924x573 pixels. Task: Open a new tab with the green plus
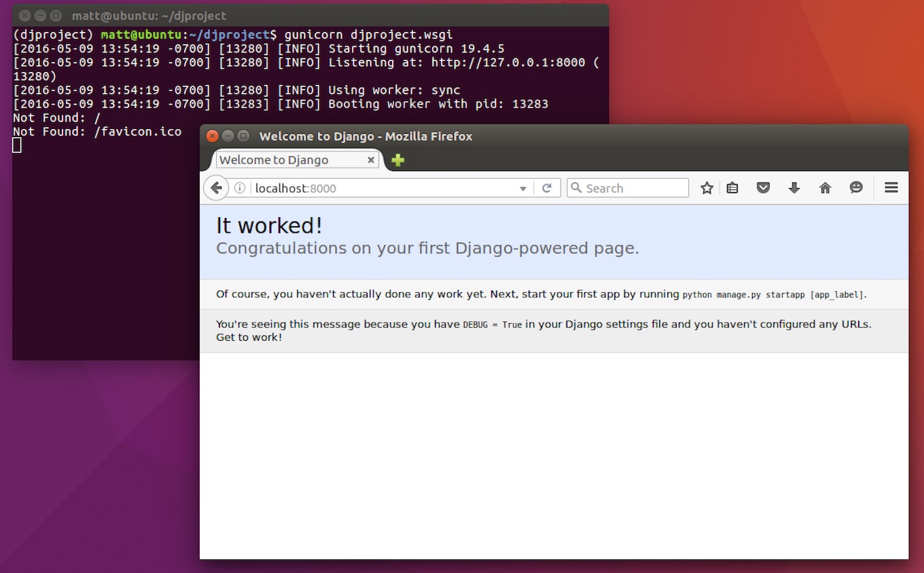(x=398, y=160)
